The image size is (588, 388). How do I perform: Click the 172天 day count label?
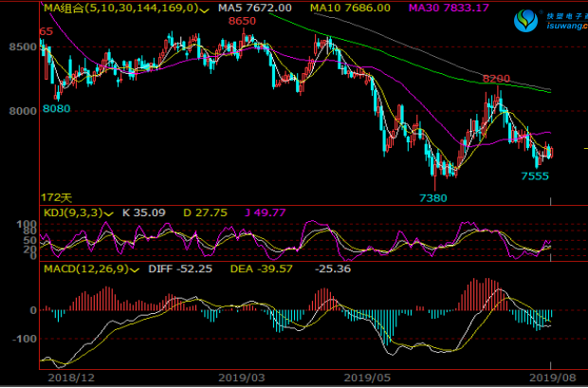(x=57, y=197)
